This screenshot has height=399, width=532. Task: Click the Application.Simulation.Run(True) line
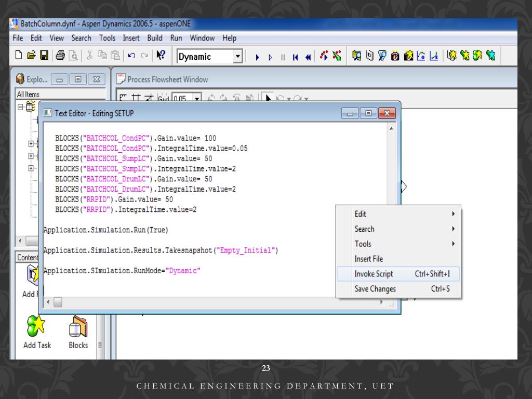point(106,230)
